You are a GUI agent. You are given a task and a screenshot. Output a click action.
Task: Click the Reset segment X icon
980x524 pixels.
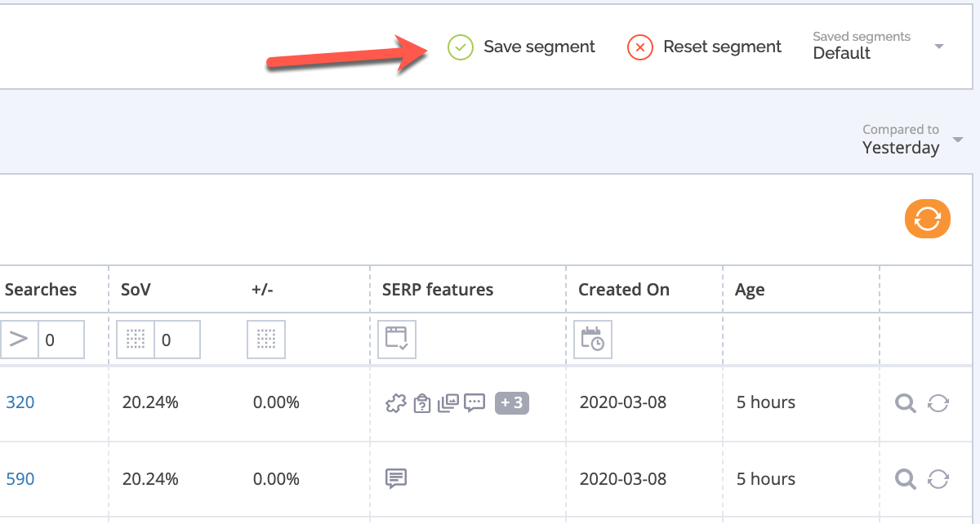pyautogui.click(x=640, y=47)
